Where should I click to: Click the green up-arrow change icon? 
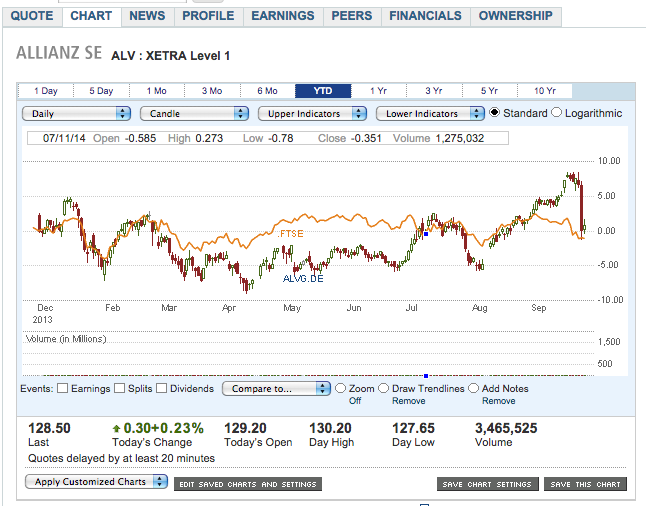tap(117, 428)
